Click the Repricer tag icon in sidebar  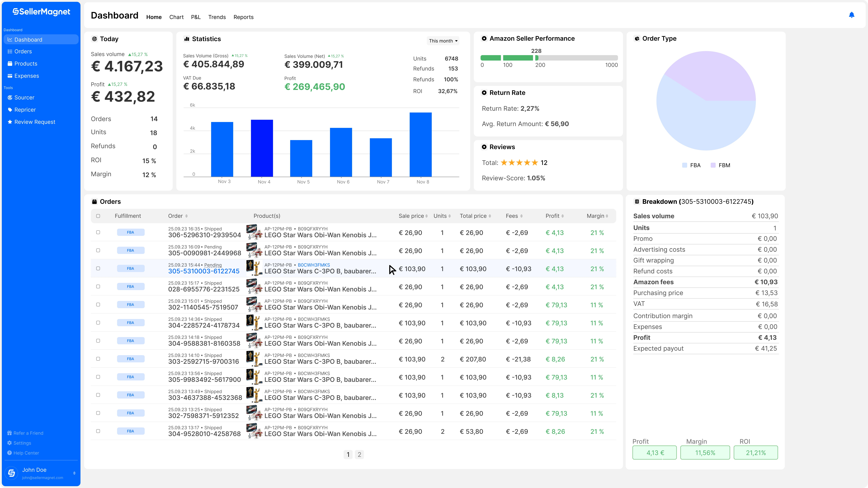(10, 110)
